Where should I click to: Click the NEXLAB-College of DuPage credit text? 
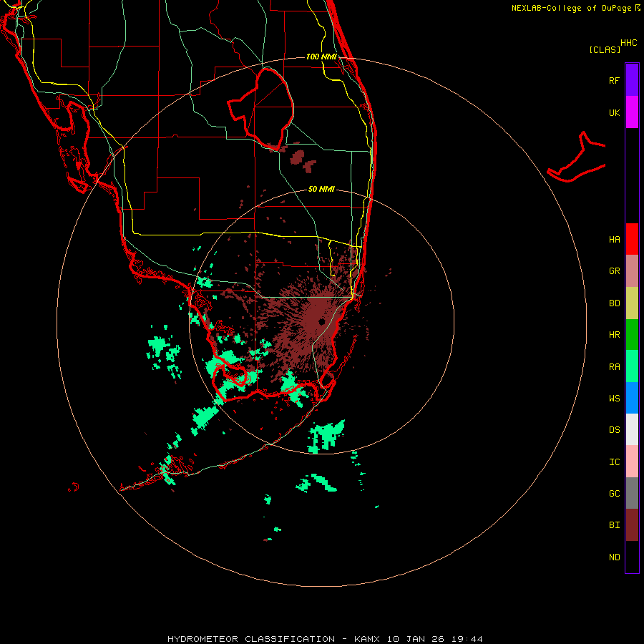(571, 8)
